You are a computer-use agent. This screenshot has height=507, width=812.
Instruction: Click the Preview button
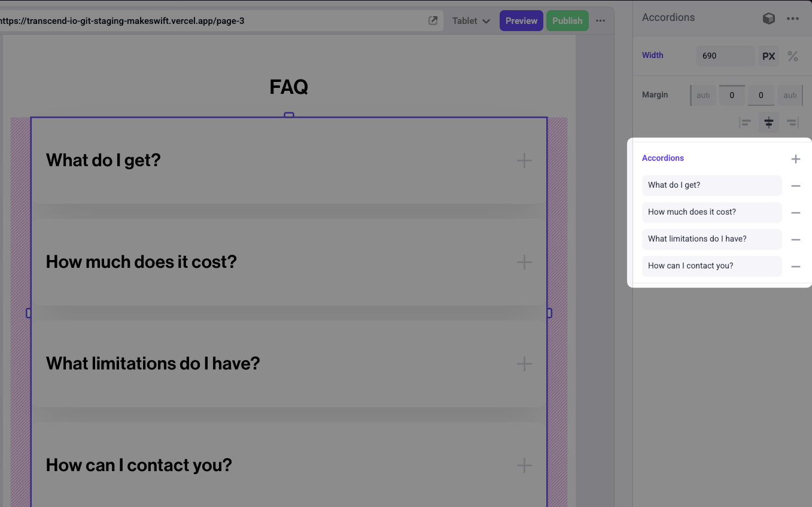point(521,21)
